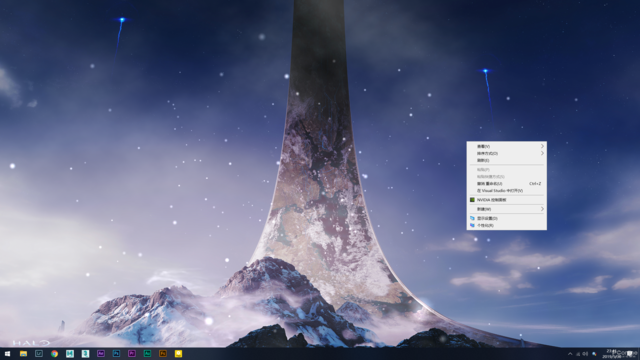640x360 pixels.
Task: Expand the 新建(W) new submenu
Action: click(x=507, y=209)
